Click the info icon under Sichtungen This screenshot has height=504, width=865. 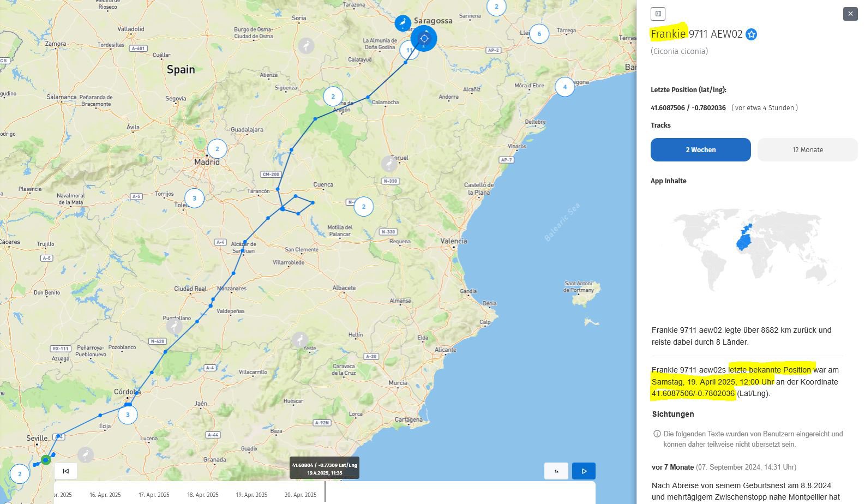[657, 434]
